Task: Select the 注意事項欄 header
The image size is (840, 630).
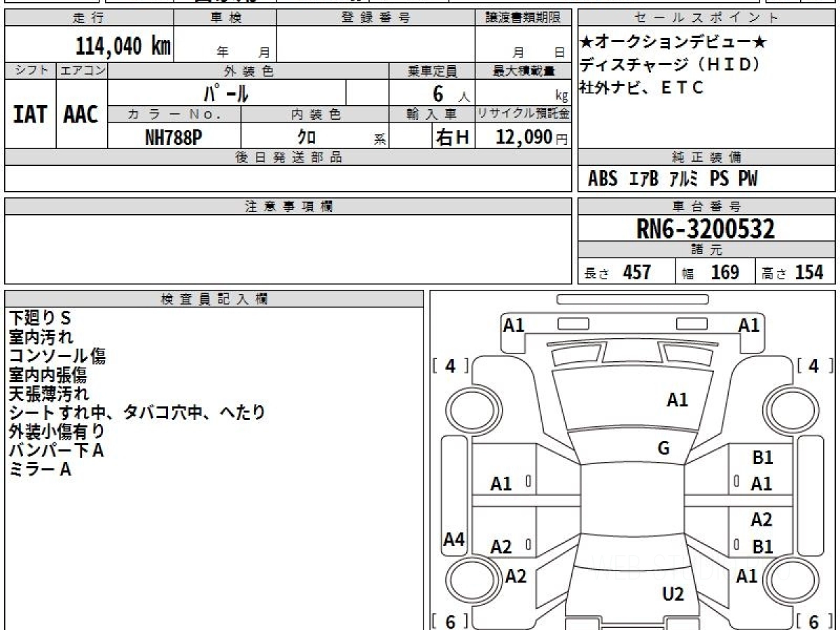Action: [x=288, y=206]
